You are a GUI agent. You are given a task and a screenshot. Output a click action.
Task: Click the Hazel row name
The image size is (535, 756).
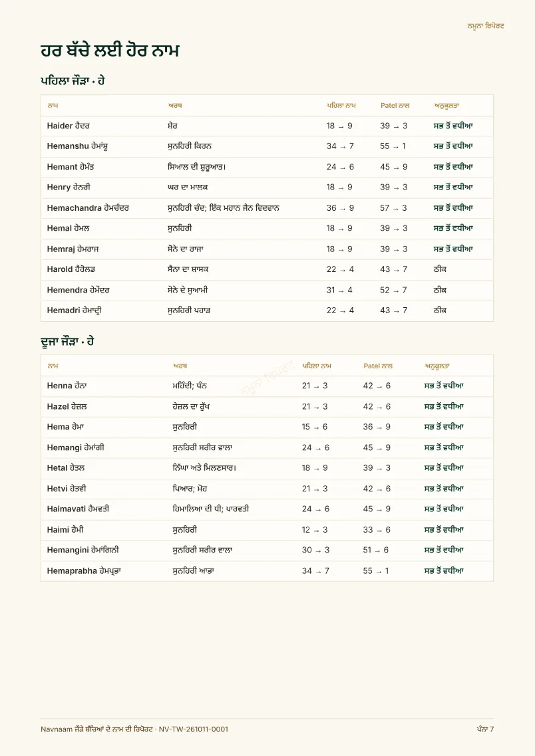coord(67,406)
